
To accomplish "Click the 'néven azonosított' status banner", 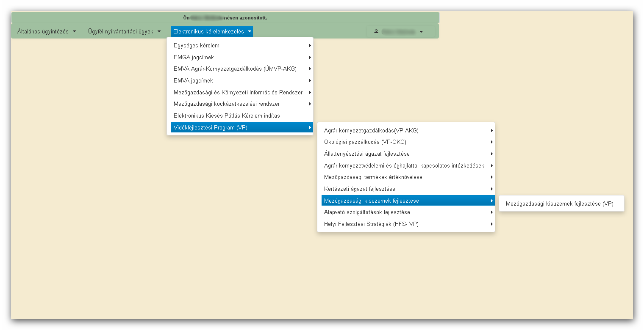I will pyautogui.click(x=225, y=18).
